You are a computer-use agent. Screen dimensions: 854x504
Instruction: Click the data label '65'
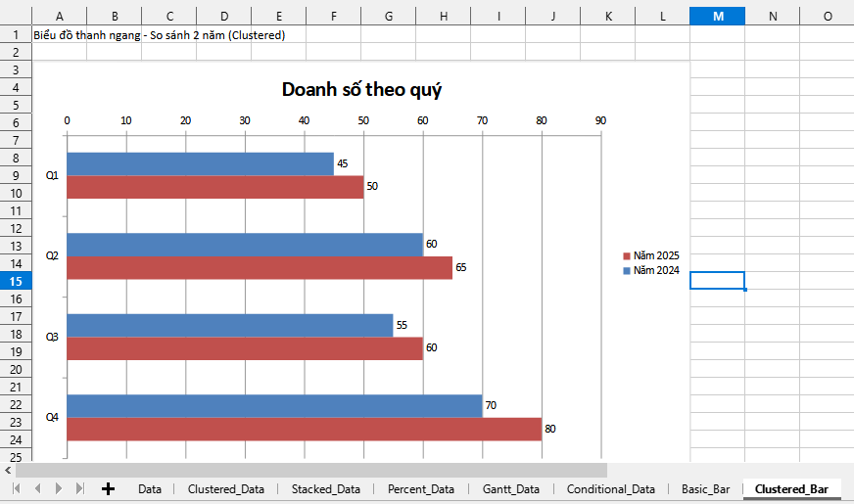click(x=460, y=267)
